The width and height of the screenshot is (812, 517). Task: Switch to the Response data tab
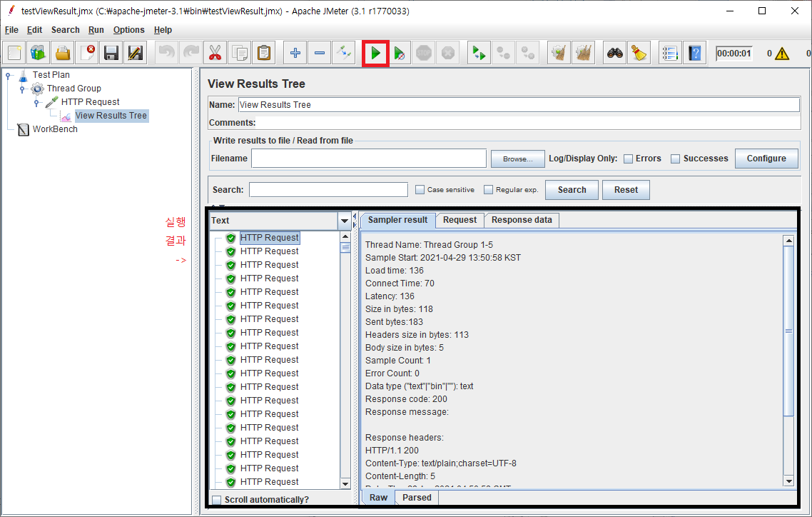(522, 220)
